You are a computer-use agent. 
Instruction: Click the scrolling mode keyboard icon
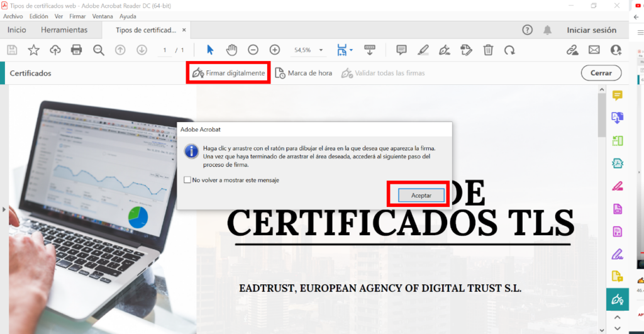[x=370, y=50]
